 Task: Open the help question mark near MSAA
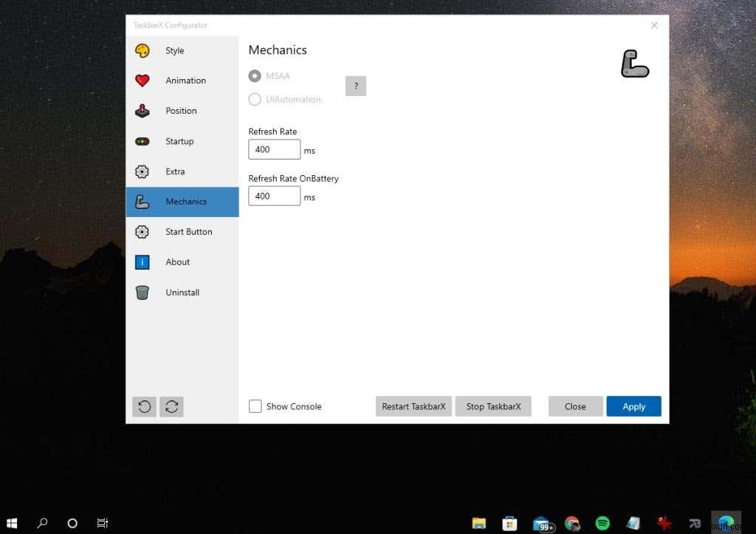pyautogui.click(x=356, y=86)
